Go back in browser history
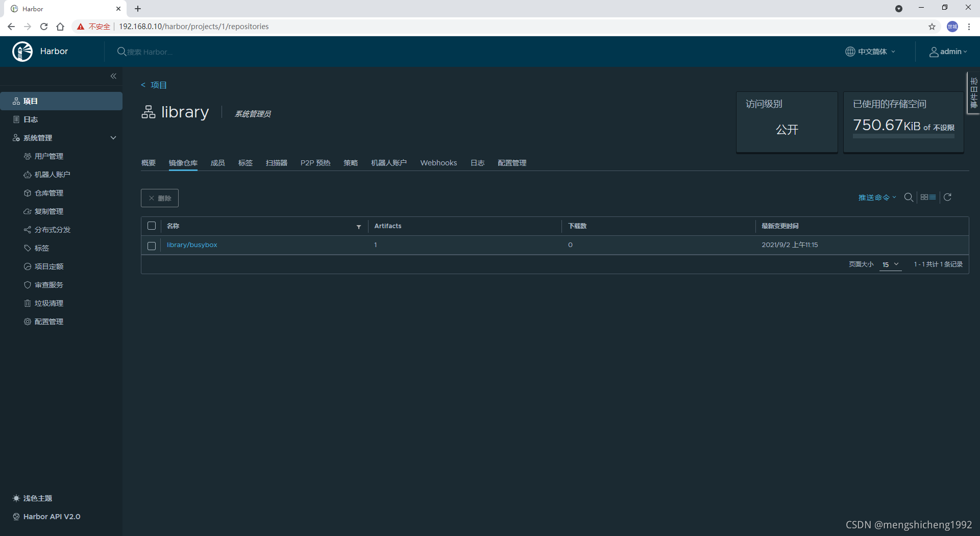Screen dimensions: 980x536 [x=11, y=27]
